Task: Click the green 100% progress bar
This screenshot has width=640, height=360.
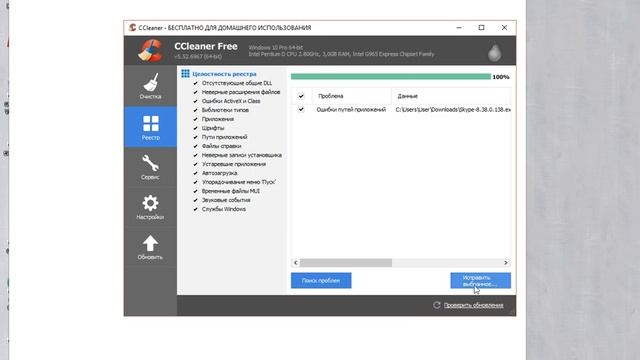Action: click(391, 76)
